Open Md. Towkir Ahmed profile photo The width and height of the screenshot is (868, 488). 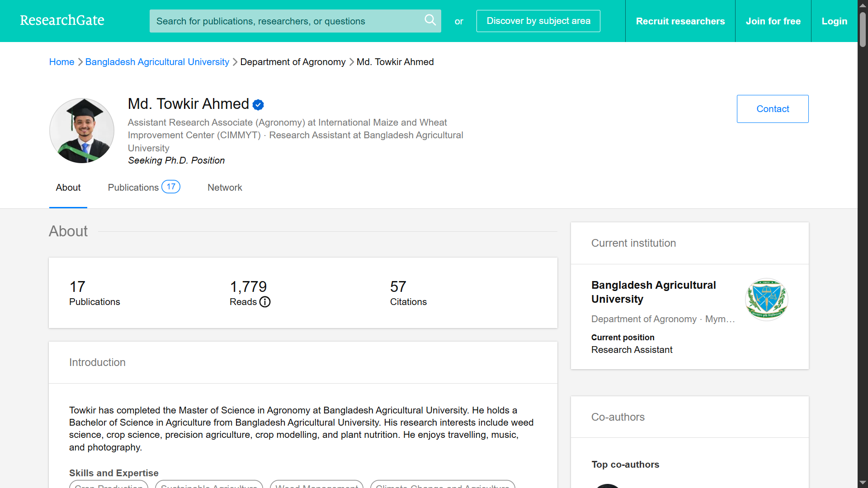[82, 131]
